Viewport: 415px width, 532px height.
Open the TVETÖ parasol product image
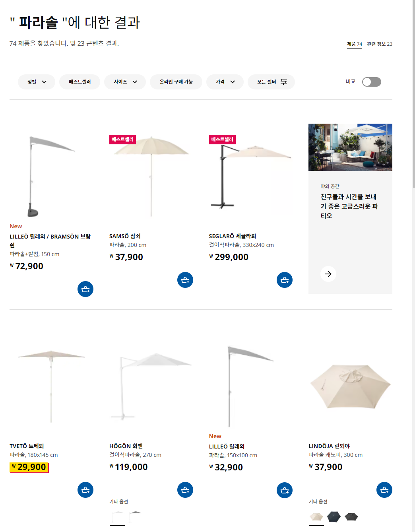[51, 384]
